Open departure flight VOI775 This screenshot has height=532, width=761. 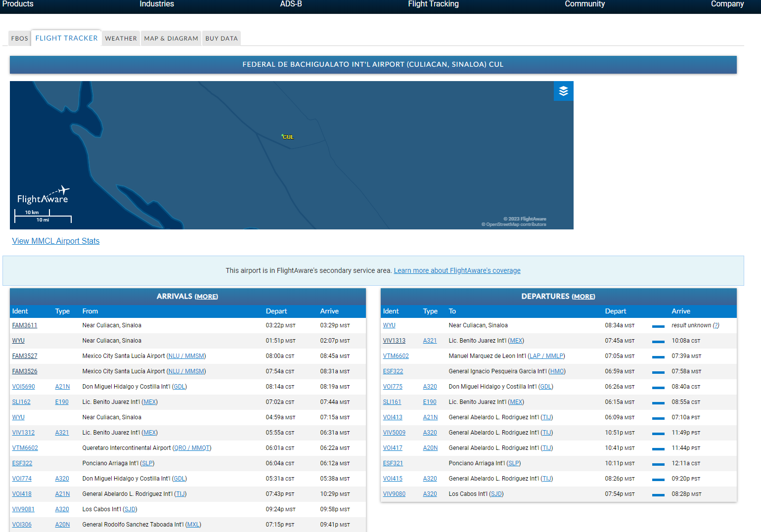click(x=393, y=387)
